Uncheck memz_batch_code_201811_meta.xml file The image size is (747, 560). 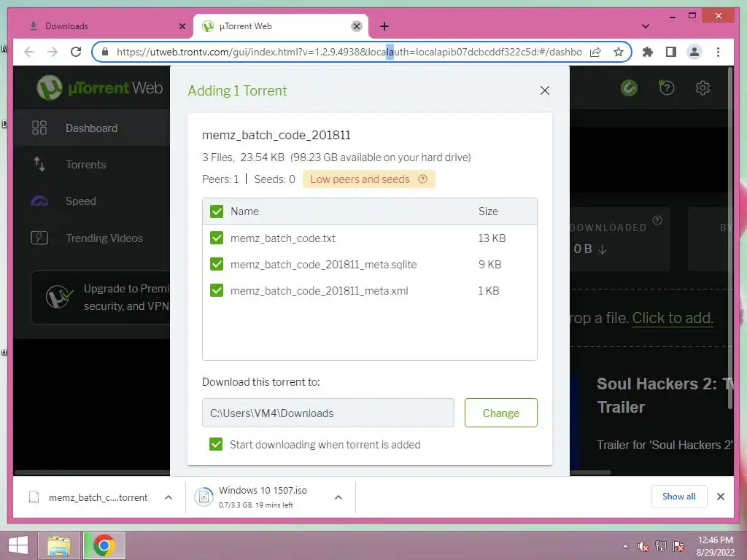pyautogui.click(x=217, y=290)
